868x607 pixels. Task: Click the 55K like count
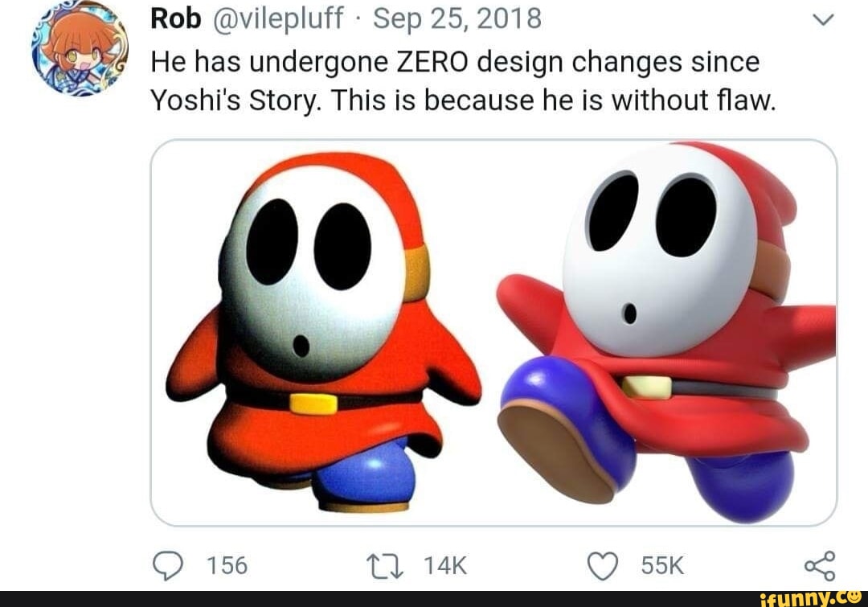click(x=661, y=565)
